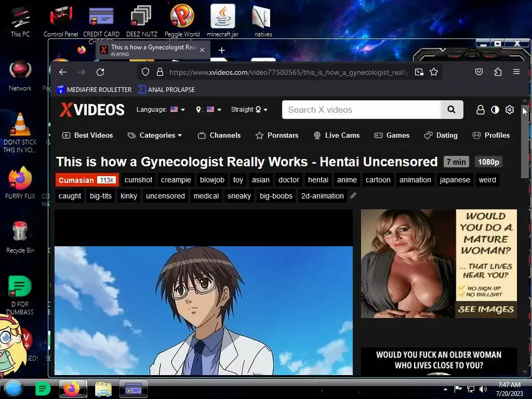Open the MEDIAFIRE ROULETTER bookmark
Viewport: 532px width, 399px height.
click(x=94, y=89)
